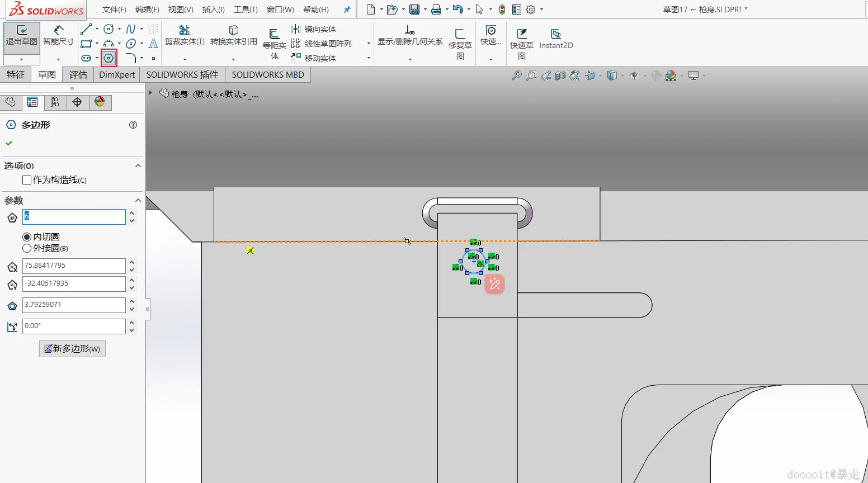868x483 pixels.
Task: Collapse the 参数 parameters section
Action: 138,201
